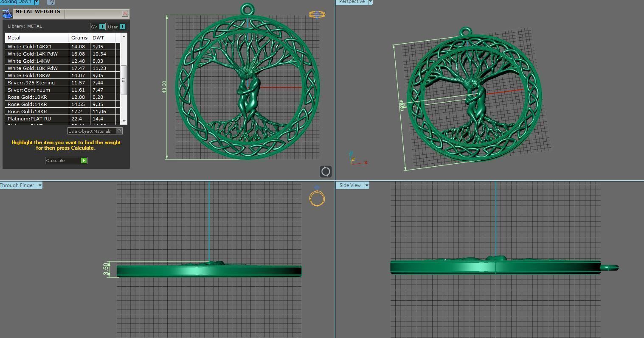The width and height of the screenshot is (644, 338).
Task: Click the Metal column header
Action: click(37, 38)
